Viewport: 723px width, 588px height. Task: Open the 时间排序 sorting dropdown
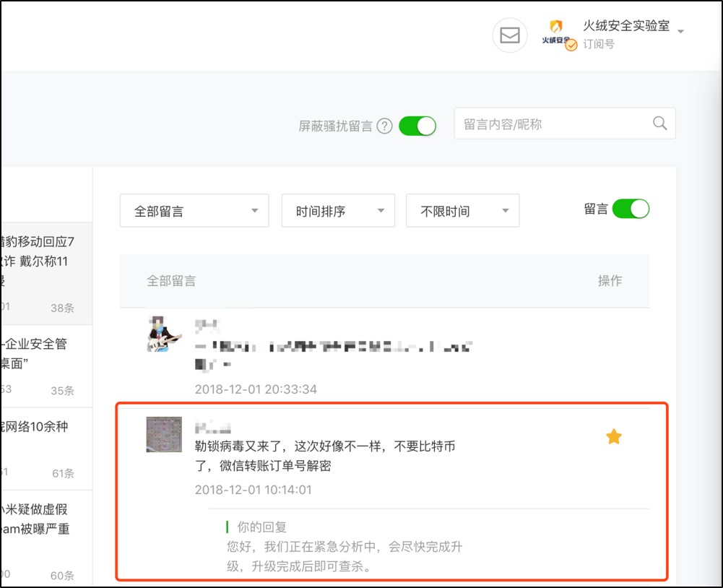tap(338, 211)
